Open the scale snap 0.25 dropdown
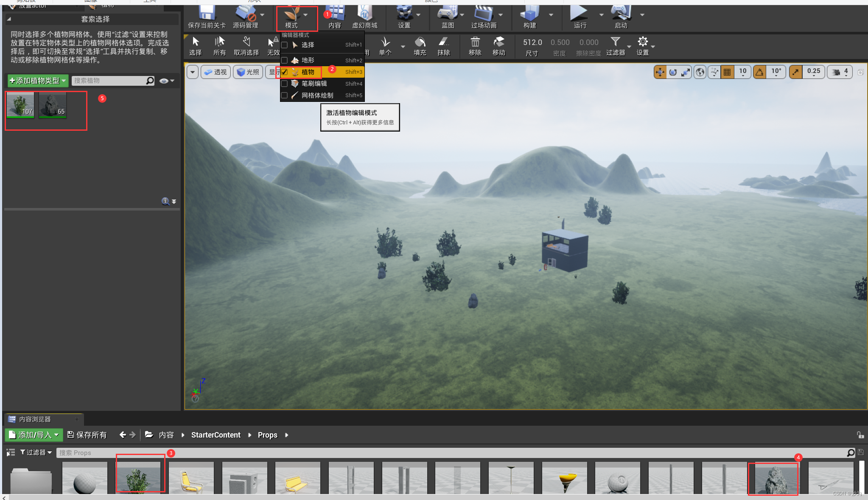 click(813, 72)
